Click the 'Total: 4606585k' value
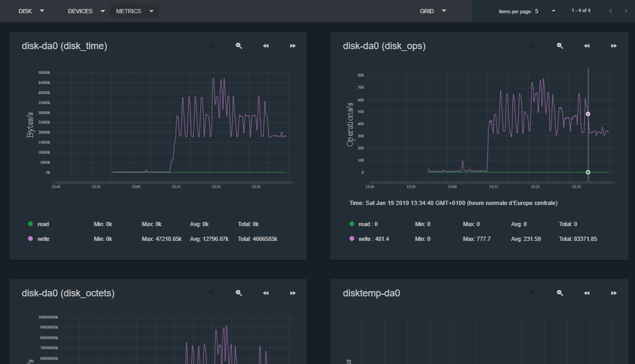Viewport: 635px width, 364px height. click(x=257, y=239)
